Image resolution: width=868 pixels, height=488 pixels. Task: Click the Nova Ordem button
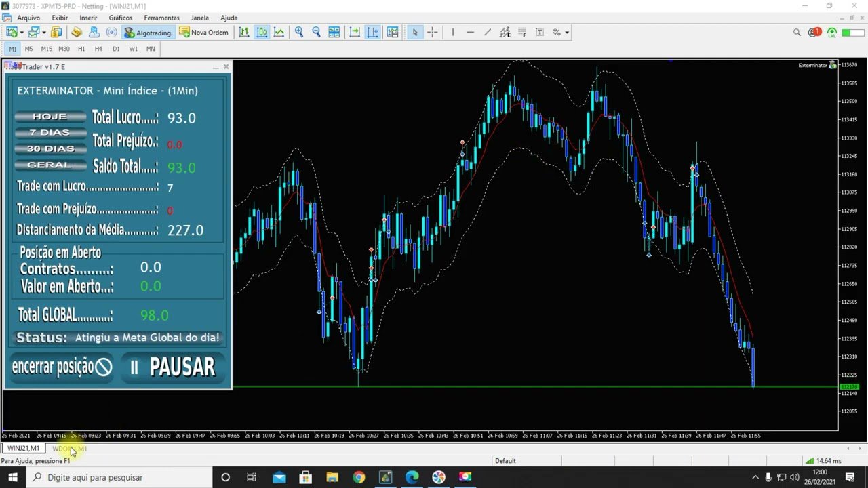(x=203, y=32)
